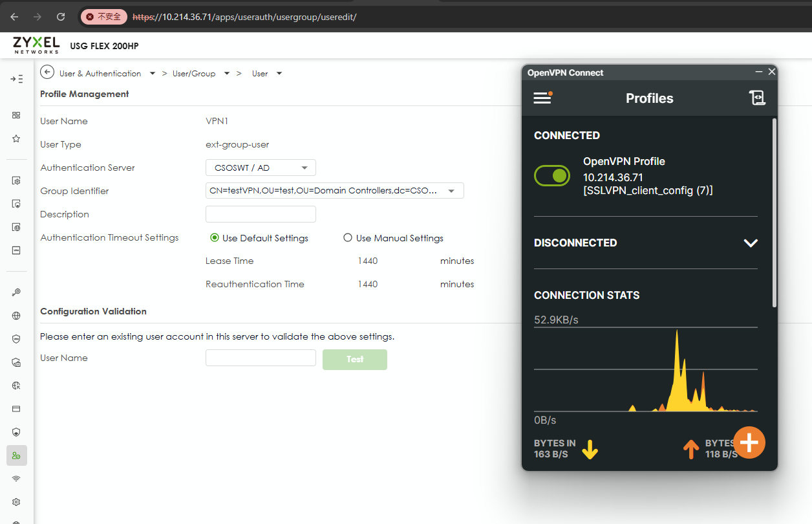The height and width of the screenshot is (524, 812).
Task: Click into the Description text field
Action: (x=261, y=214)
